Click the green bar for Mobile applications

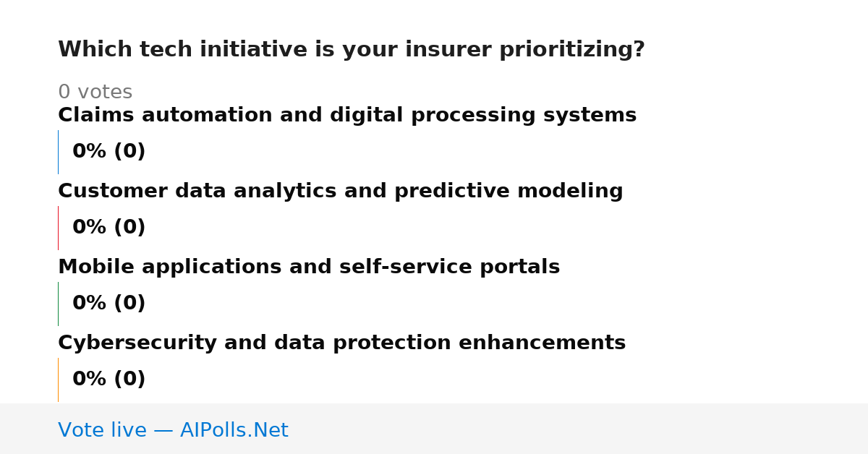point(58,304)
